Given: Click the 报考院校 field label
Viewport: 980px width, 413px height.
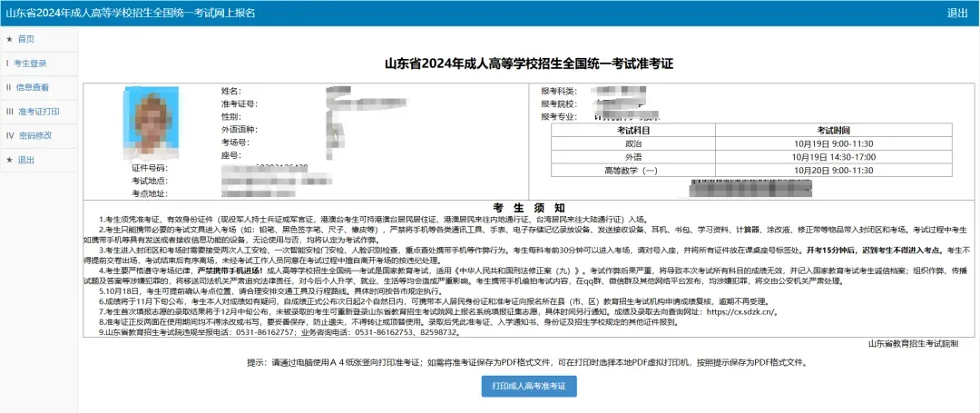Looking at the screenshot, I should [559, 103].
